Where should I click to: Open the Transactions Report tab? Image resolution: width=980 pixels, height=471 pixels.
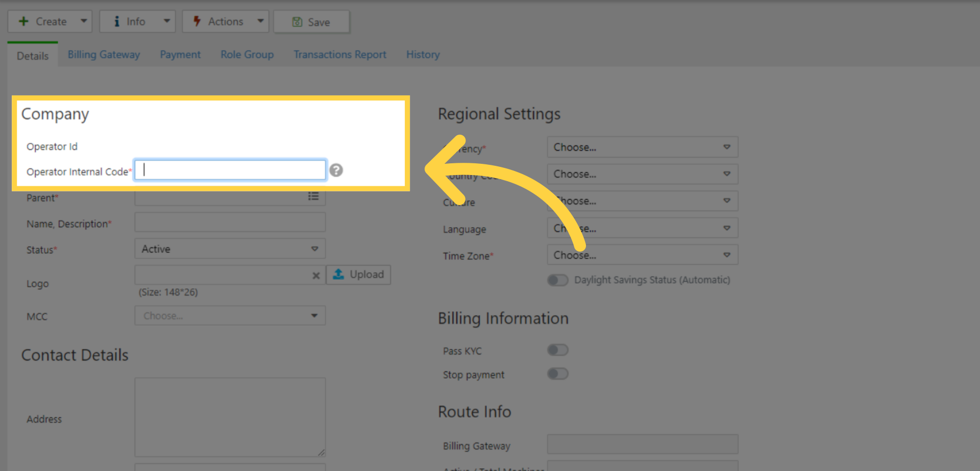click(x=339, y=55)
